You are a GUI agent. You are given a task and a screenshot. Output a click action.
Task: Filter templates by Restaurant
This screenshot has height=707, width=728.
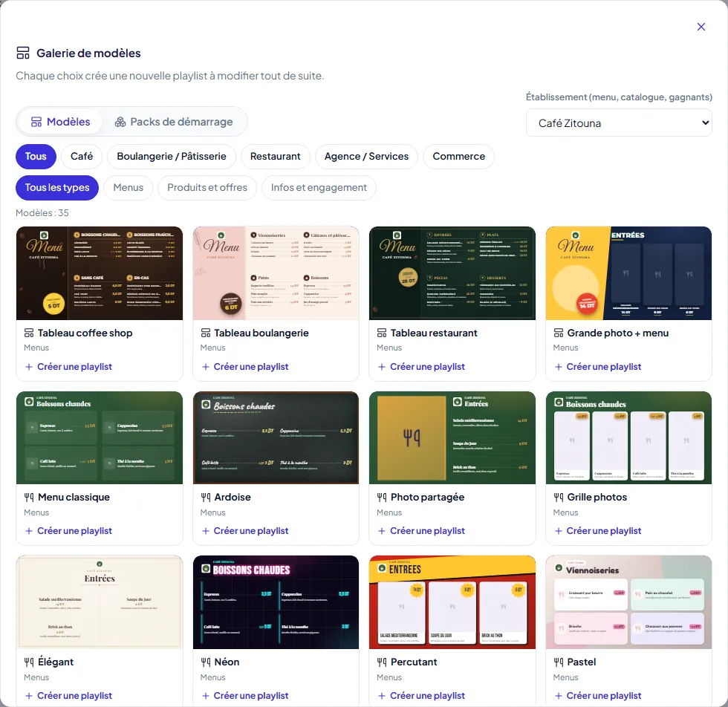point(276,157)
